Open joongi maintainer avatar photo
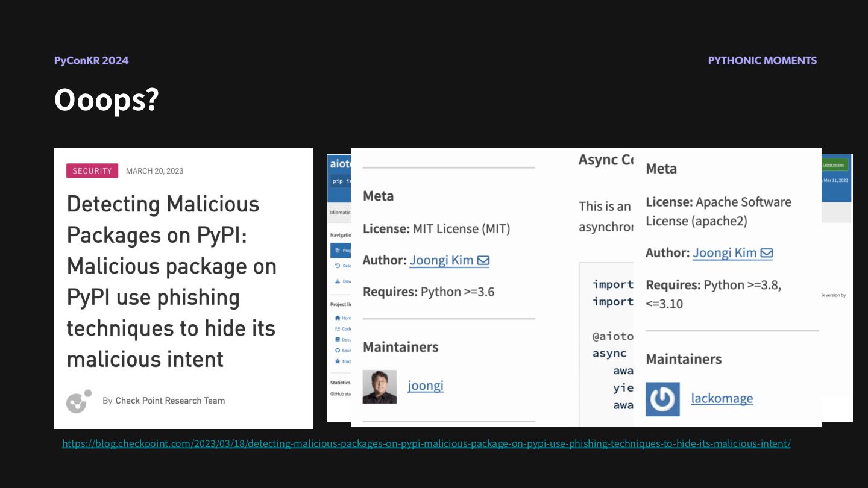Image resolution: width=868 pixels, height=488 pixels. (x=380, y=387)
